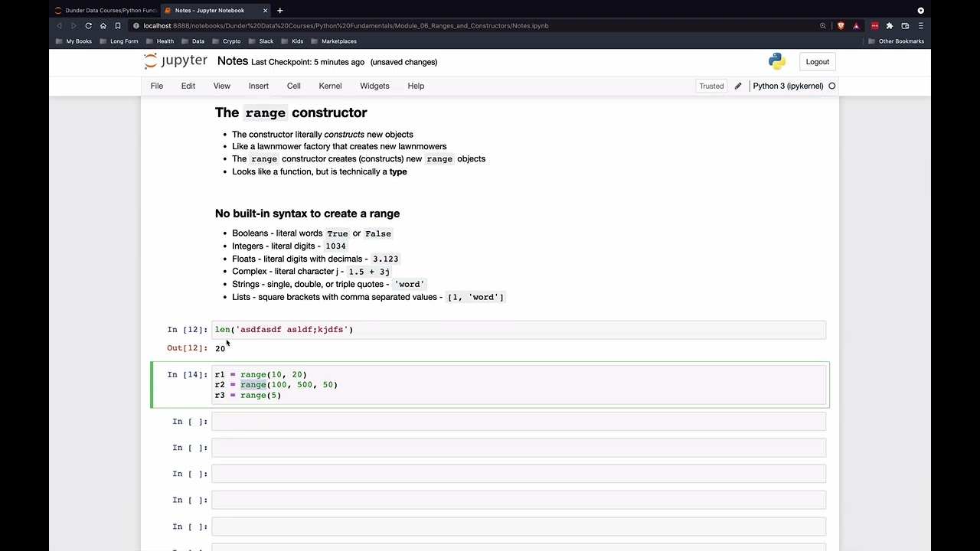
Task: Open Long Form bookmark folder
Action: click(119, 41)
